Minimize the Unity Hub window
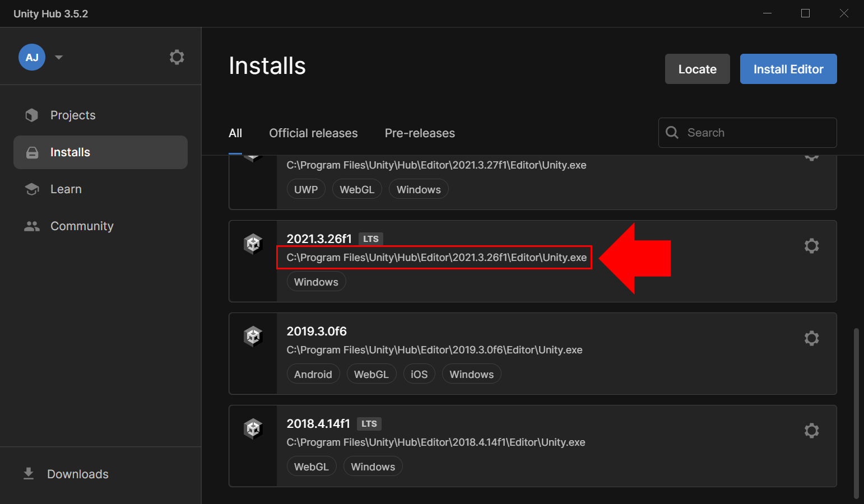Viewport: 864px width, 504px height. [767, 13]
